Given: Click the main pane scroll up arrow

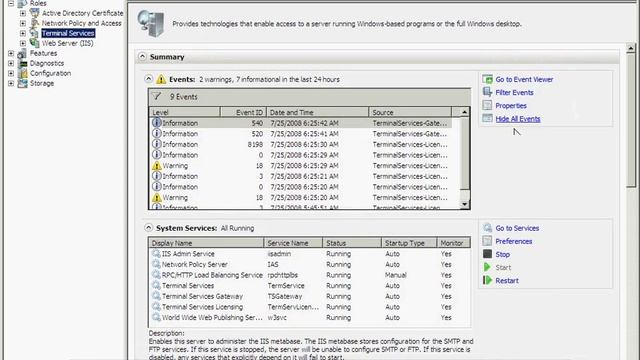Looking at the screenshot, I should [x=631, y=48].
